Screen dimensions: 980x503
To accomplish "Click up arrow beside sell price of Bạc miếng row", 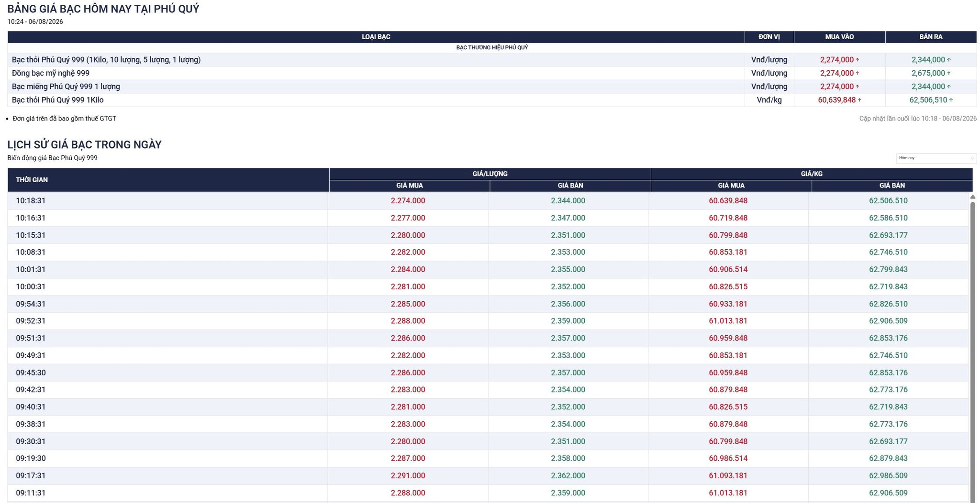I will [949, 87].
